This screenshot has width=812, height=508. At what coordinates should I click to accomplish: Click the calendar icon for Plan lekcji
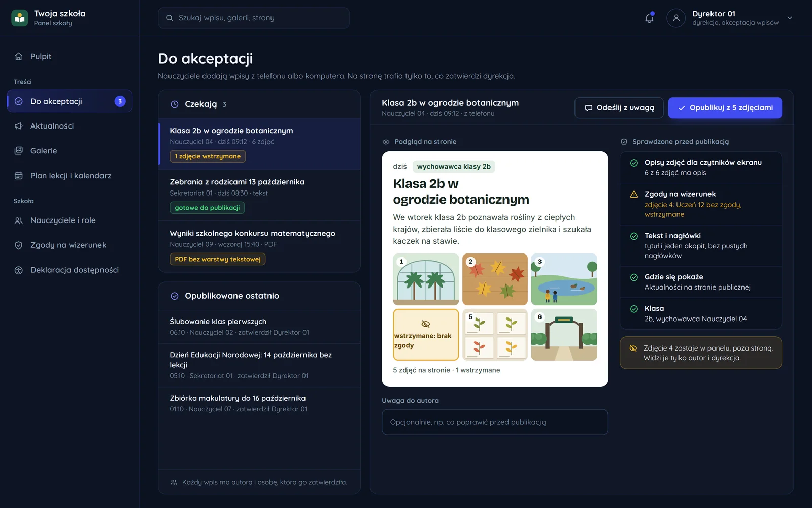coord(19,176)
